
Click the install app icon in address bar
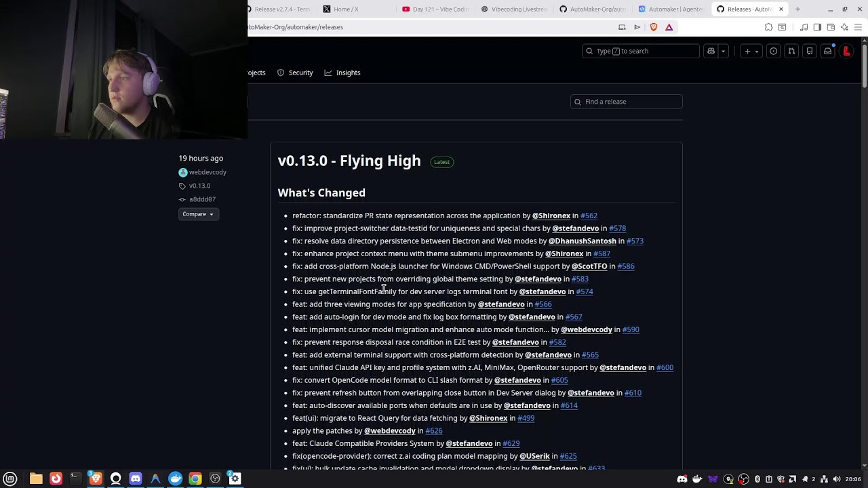(622, 27)
